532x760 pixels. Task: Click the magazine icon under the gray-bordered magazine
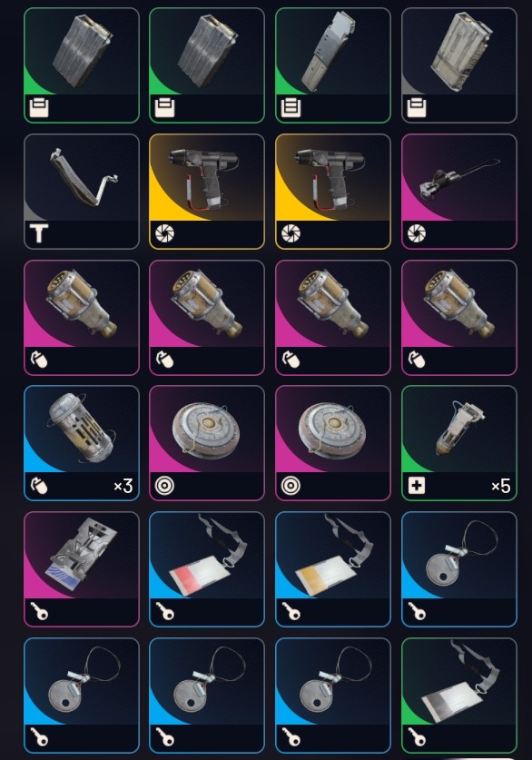[417, 108]
